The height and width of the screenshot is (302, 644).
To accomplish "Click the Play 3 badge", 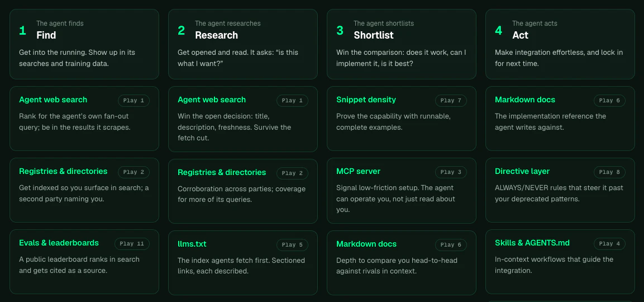I will click(451, 172).
